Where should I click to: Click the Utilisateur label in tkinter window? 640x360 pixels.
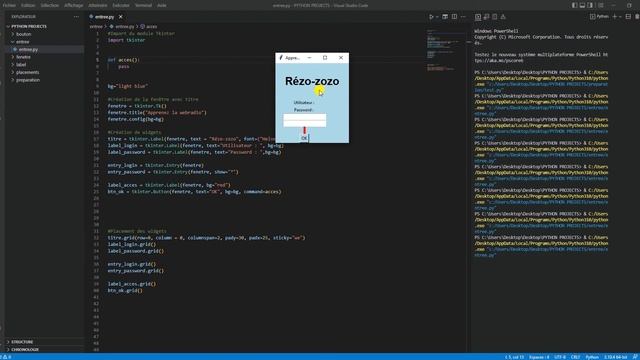tap(303, 102)
